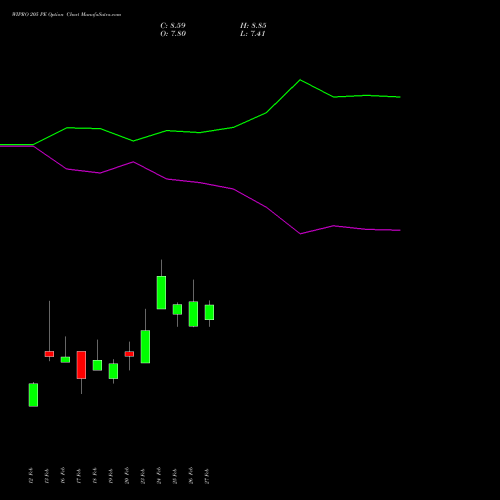Select the 12 Feb date label

tap(31, 476)
